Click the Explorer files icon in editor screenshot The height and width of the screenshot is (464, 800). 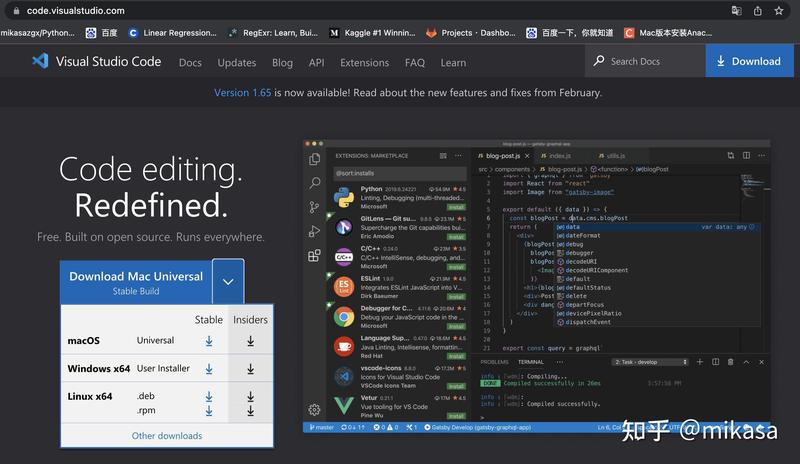point(315,159)
